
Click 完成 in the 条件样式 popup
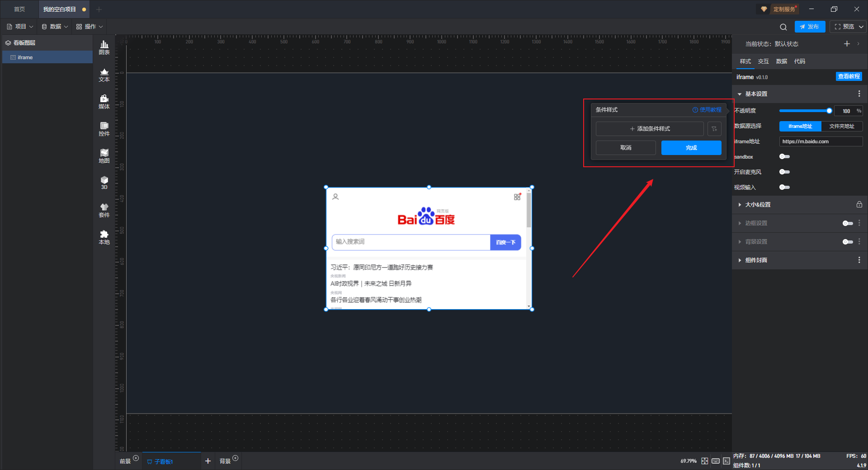pos(691,148)
